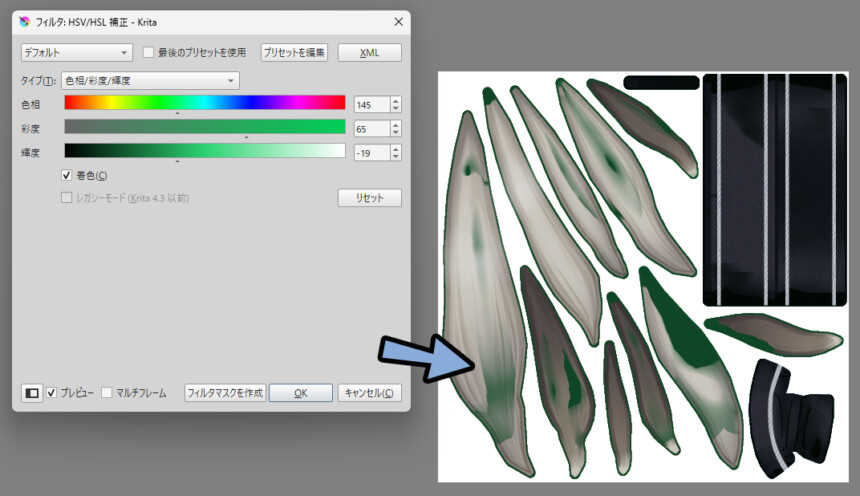Screen dimensions: 860x496
Task: Click on the 彩度 saturation slider
Action: [205, 127]
